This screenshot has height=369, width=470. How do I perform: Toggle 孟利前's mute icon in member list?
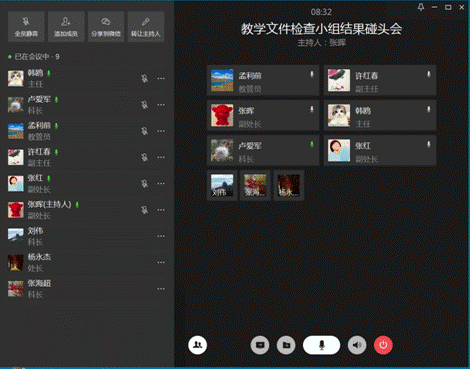[x=144, y=131]
